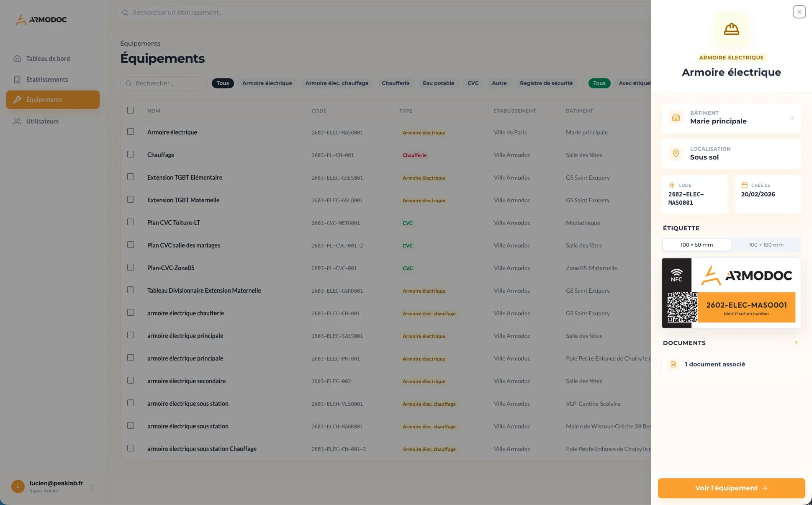Click the Armodoc label QR code preview

(x=682, y=307)
